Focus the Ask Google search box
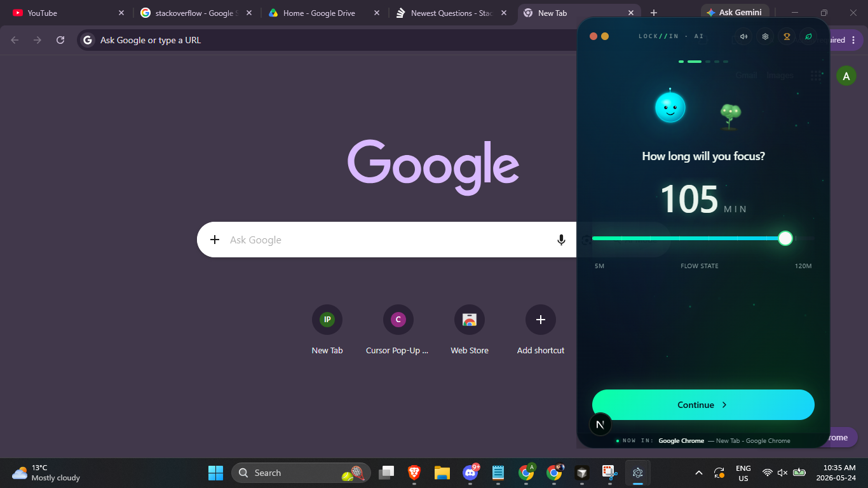Viewport: 868px width, 488px height. 388,240
